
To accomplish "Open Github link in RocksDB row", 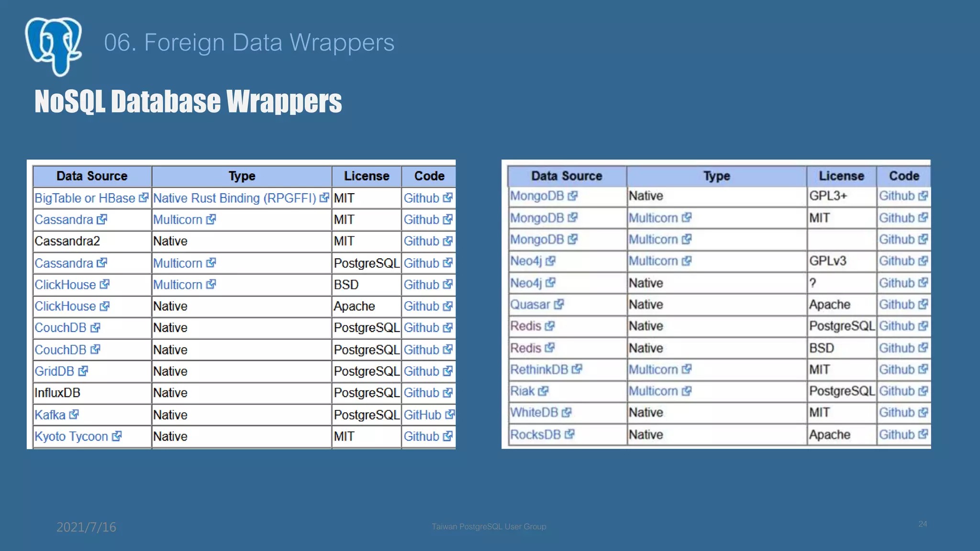I will click(x=897, y=435).
